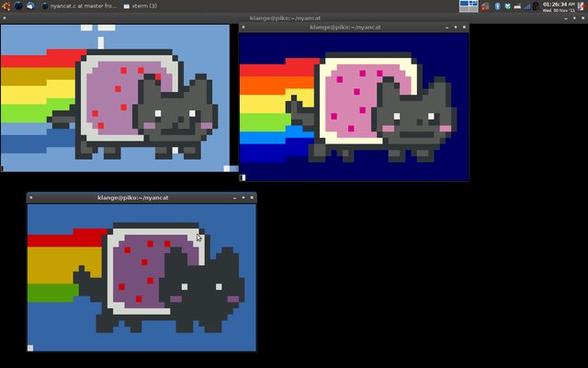
Task: Select the top-left workspace in workspace switcher
Action: click(464, 4)
